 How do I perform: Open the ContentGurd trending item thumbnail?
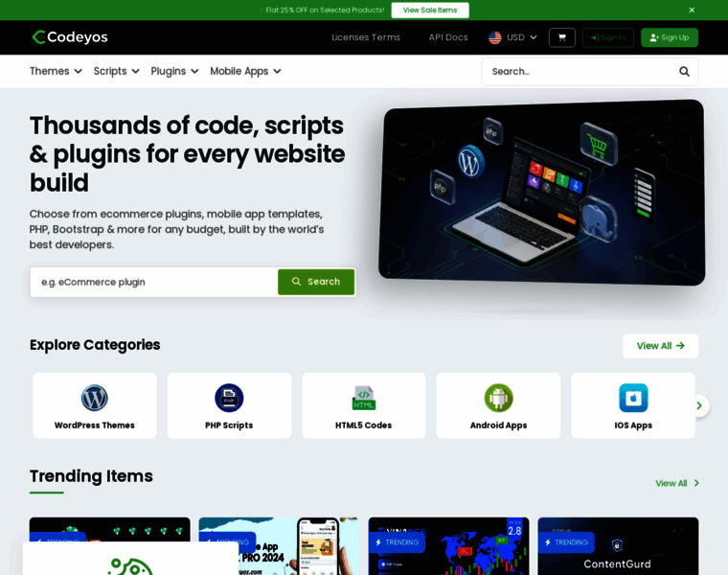[x=618, y=546]
